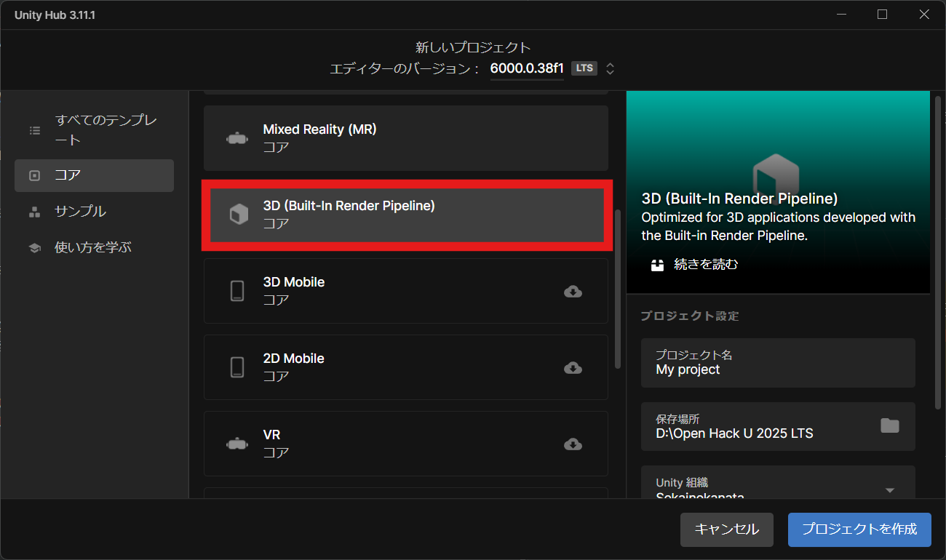The width and height of the screenshot is (946, 560).
Task: Click the プロジェクト名 input field
Action: point(778,362)
